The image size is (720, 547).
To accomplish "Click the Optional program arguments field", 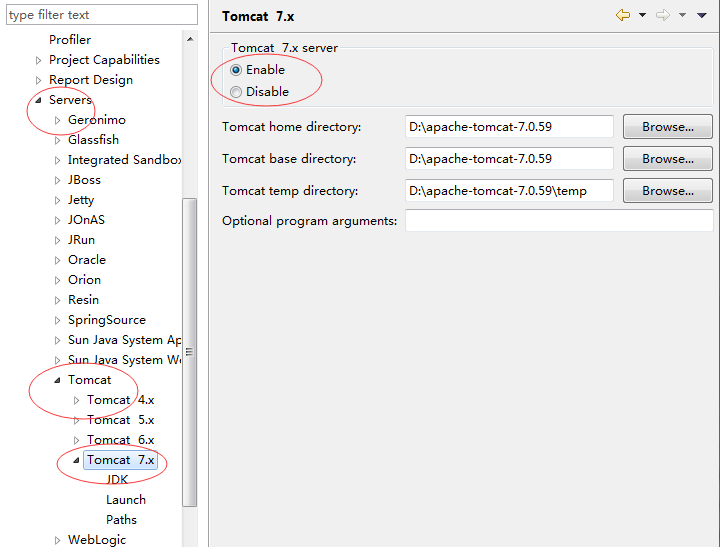I will pyautogui.click(x=559, y=221).
